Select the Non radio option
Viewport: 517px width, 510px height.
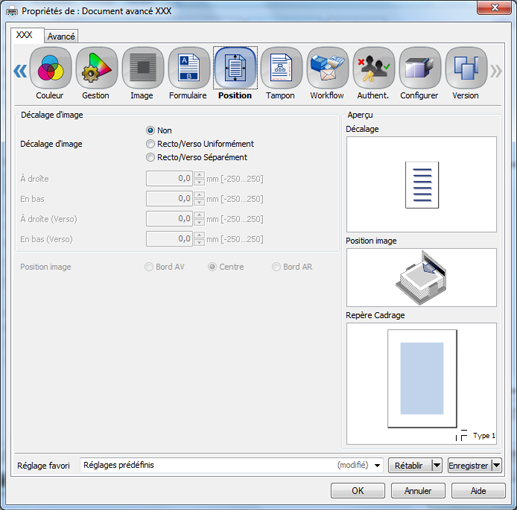(x=150, y=130)
